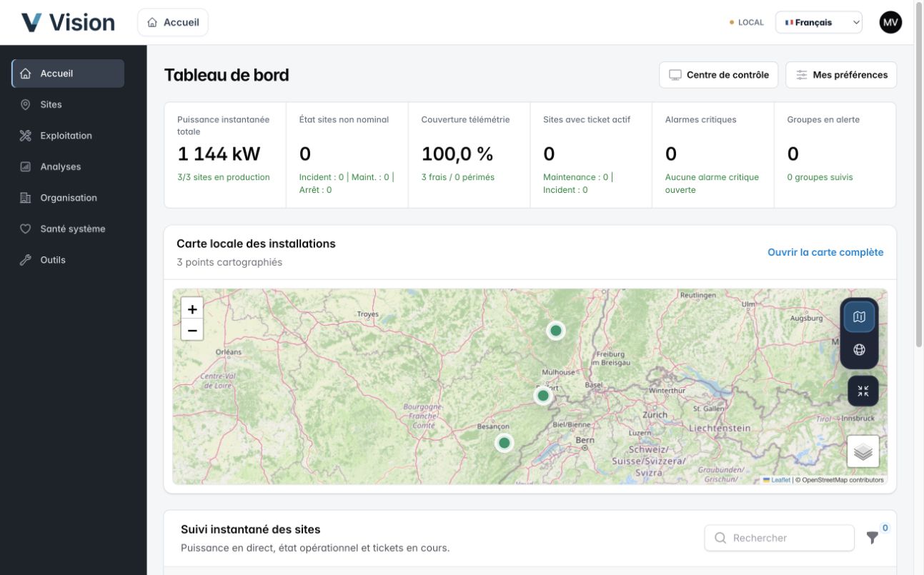
Task: Click the OpenStreetMap contributors link
Action: pos(843,480)
